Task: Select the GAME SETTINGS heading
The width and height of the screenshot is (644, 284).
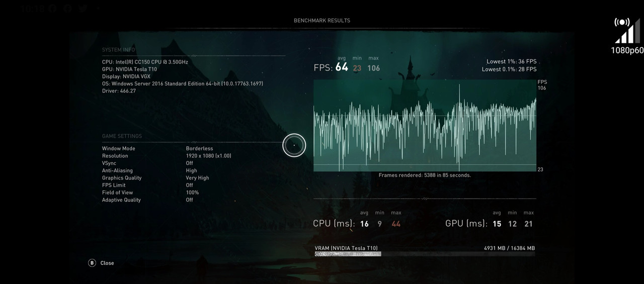Action: [122, 136]
